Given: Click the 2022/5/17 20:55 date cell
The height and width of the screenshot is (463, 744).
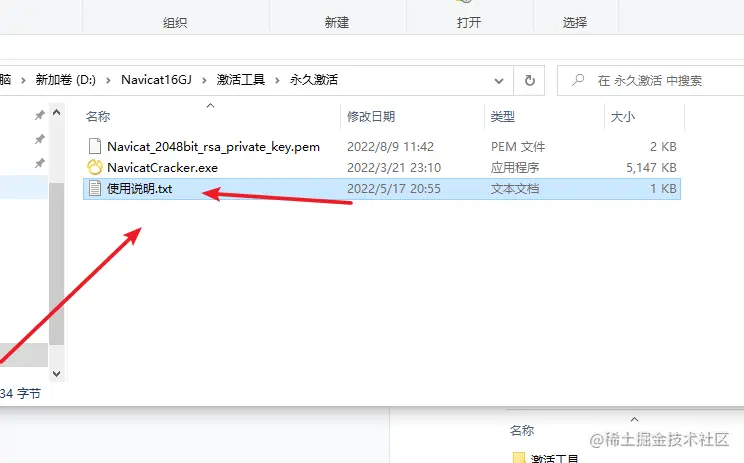Looking at the screenshot, I should [x=394, y=189].
